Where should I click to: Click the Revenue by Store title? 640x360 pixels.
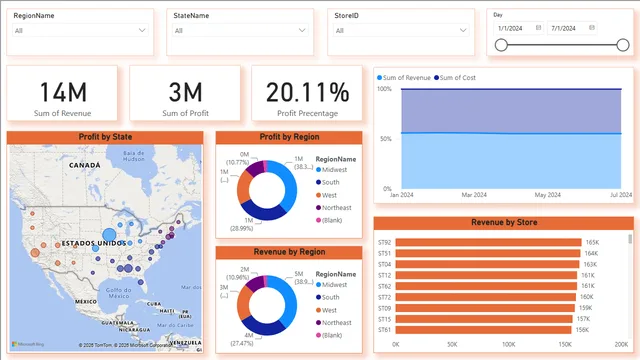504,223
